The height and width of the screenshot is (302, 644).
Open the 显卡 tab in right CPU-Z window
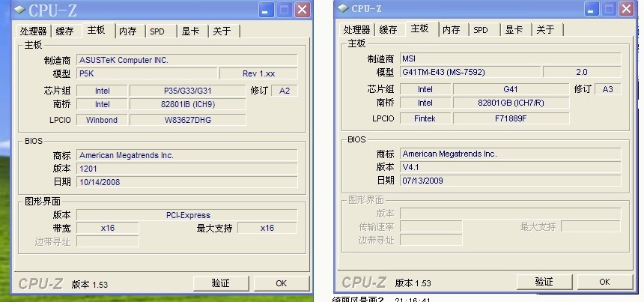[x=514, y=29]
